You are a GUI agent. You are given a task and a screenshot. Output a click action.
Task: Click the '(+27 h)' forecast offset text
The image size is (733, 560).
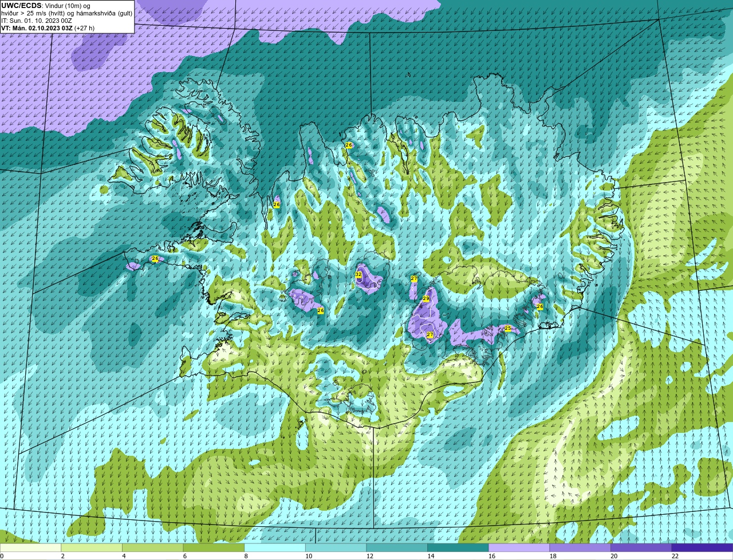click(x=85, y=28)
